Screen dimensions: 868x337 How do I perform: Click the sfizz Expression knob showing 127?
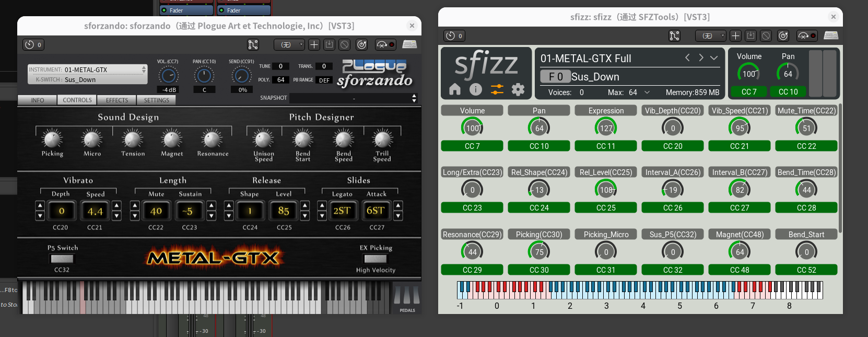606,128
